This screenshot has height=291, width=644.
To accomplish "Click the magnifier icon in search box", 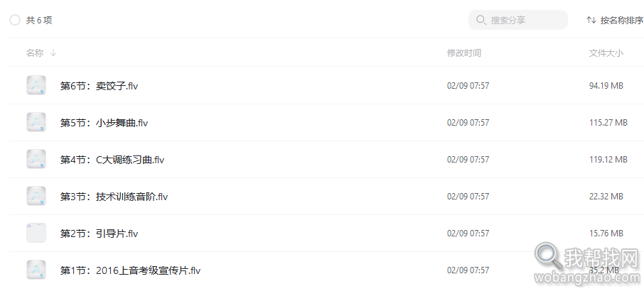I will tap(481, 20).
